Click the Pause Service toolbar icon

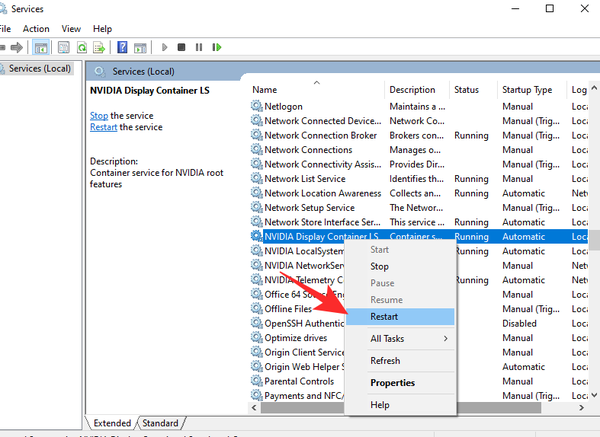(x=199, y=47)
